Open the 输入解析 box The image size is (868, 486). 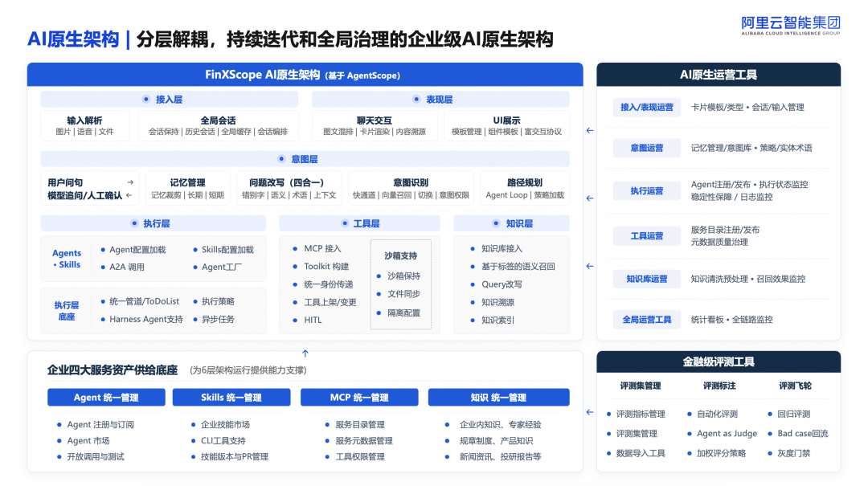pyautogui.click(x=84, y=125)
